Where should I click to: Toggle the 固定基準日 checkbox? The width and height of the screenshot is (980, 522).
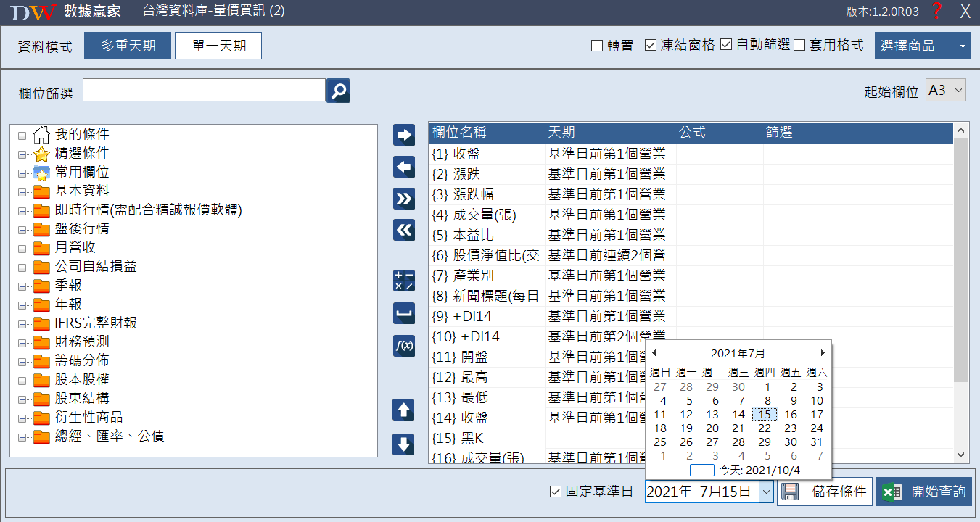point(556,492)
